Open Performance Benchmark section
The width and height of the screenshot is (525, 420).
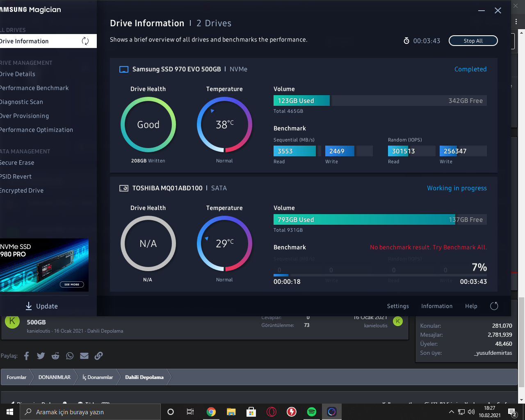point(34,88)
